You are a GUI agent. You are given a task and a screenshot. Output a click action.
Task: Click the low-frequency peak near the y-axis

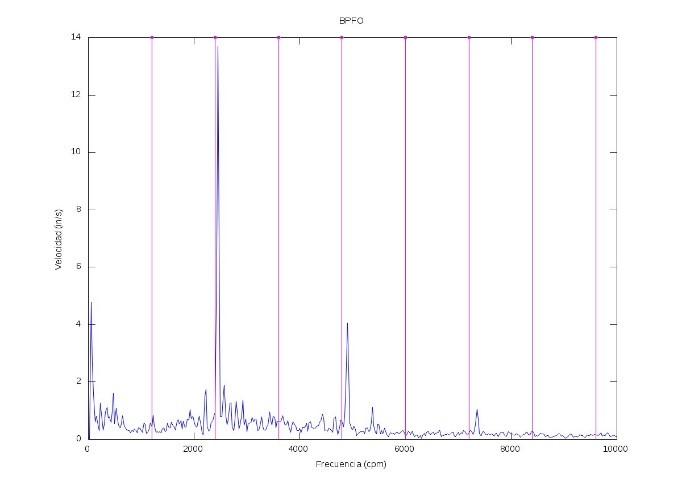click(91, 303)
